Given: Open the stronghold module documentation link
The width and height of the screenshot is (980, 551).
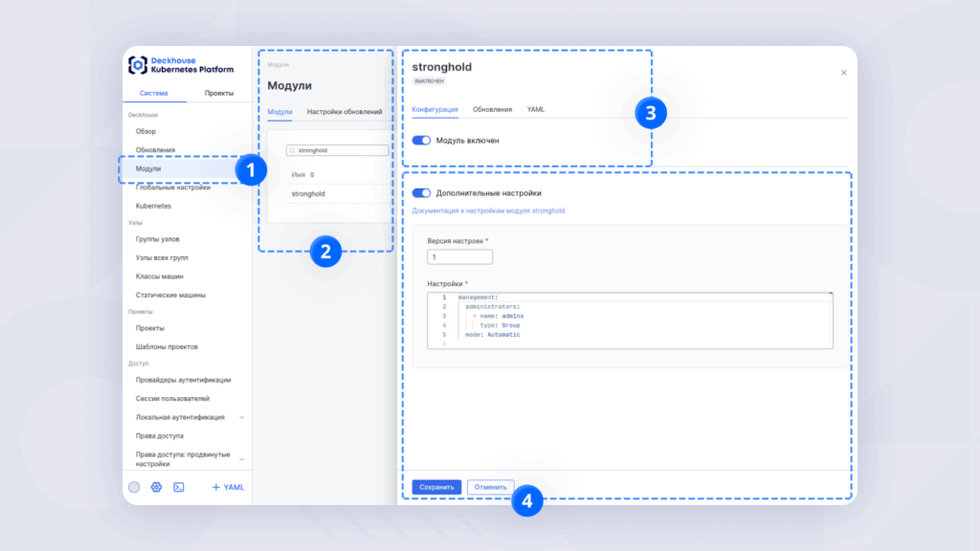Looking at the screenshot, I should (x=488, y=210).
